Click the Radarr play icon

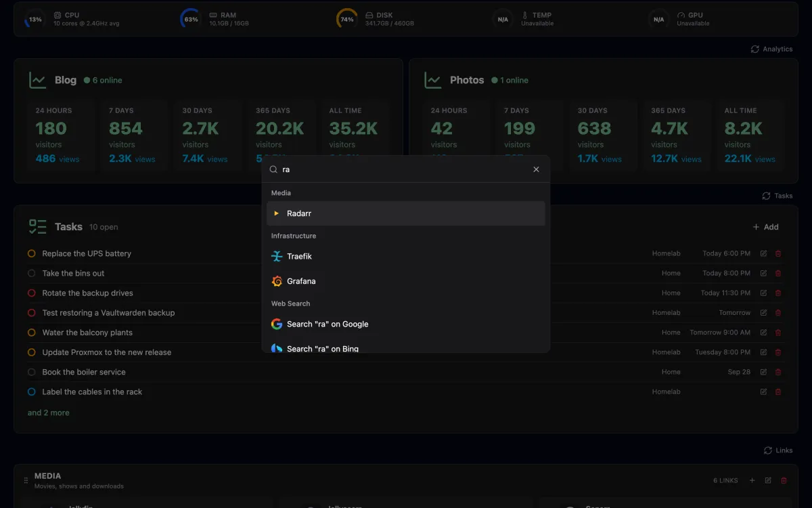tap(277, 213)
